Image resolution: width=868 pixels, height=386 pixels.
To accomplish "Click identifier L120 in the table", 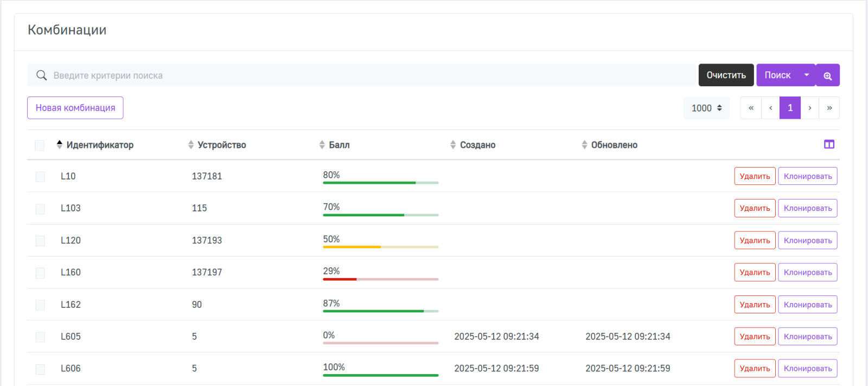I will 71,240.
